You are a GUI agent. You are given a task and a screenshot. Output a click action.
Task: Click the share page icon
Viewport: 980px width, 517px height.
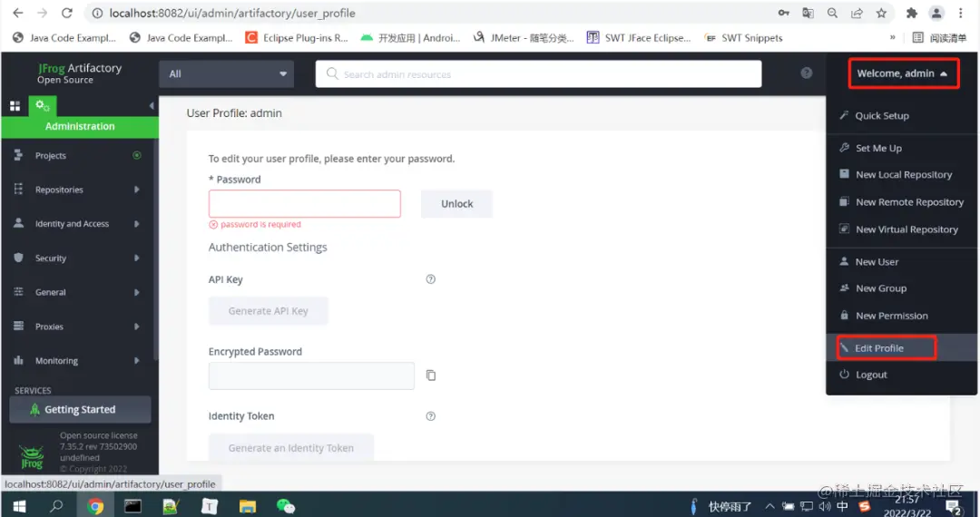click(x=857, y=13)
